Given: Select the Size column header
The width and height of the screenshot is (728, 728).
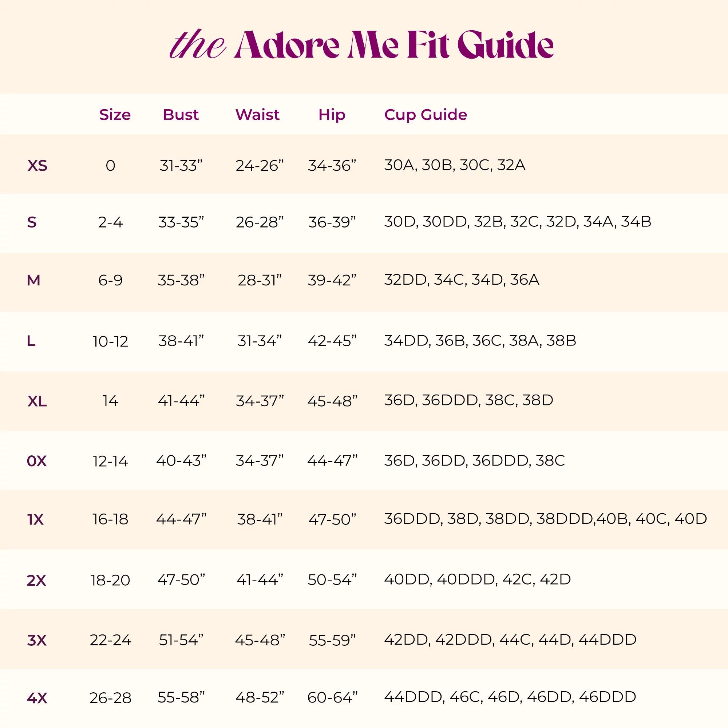Looking at the screenshot, I should [x=115, y=115].
